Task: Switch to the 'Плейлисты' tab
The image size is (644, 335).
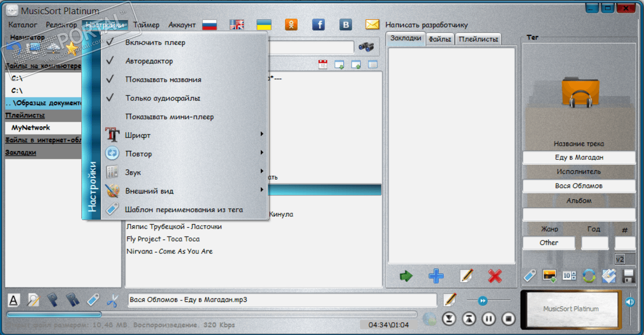Action: tap(478, 39)
